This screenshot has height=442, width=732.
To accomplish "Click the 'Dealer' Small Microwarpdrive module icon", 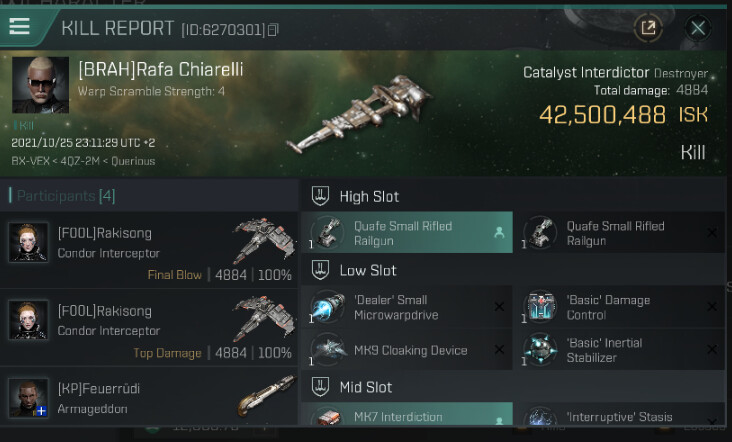I will [x=328, y=308].
